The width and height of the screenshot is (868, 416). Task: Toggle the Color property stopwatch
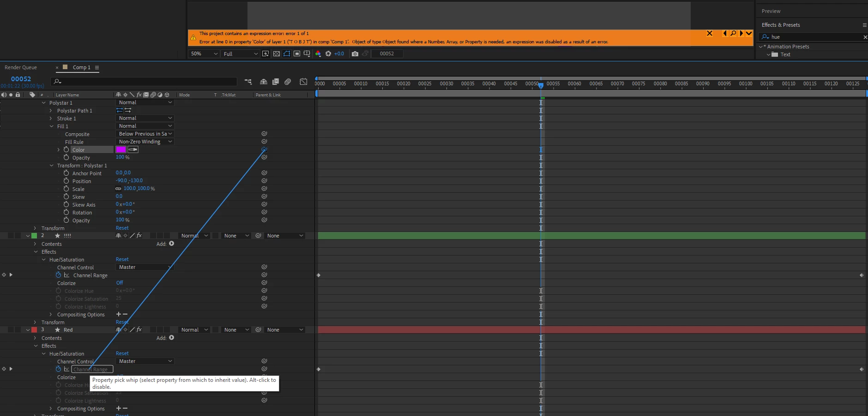click(66, 149)
